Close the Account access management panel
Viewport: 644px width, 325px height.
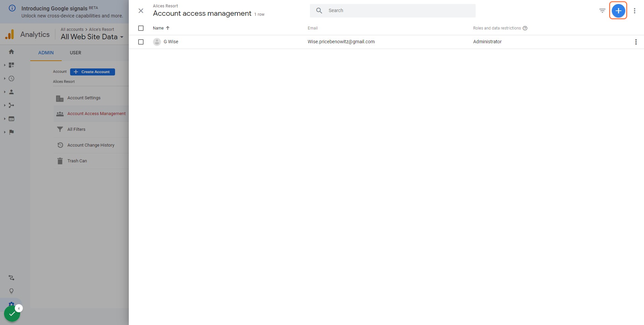tap(141, 11)
